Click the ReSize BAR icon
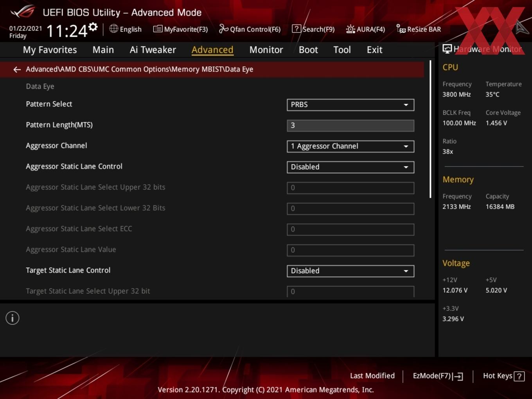532x399 pixels. point(401,29)
